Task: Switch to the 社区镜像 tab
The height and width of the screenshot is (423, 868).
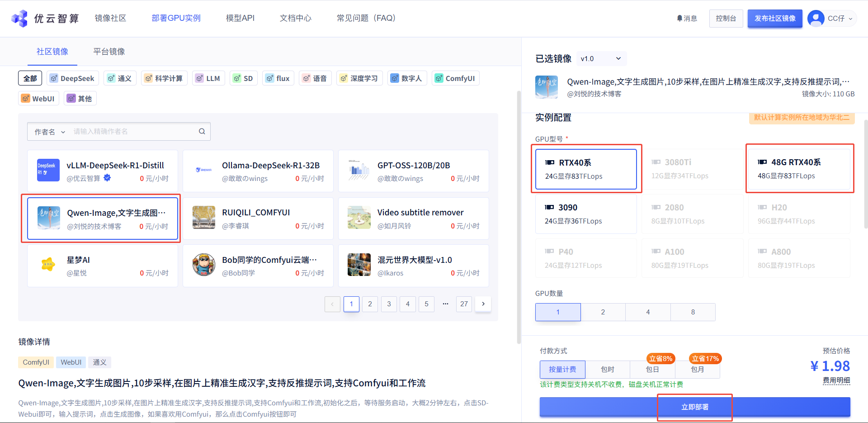Action: [x=52, y=52]
